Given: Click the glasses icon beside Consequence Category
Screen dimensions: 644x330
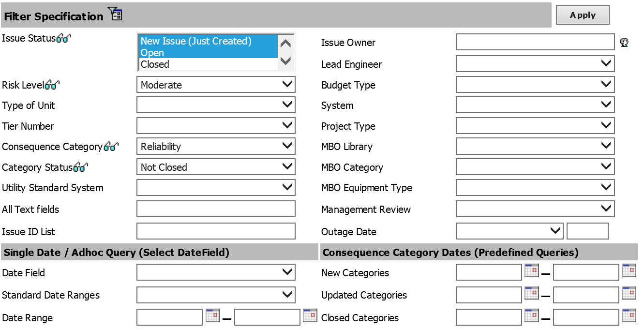Looking at the screenshot, I should click(111, 147).
